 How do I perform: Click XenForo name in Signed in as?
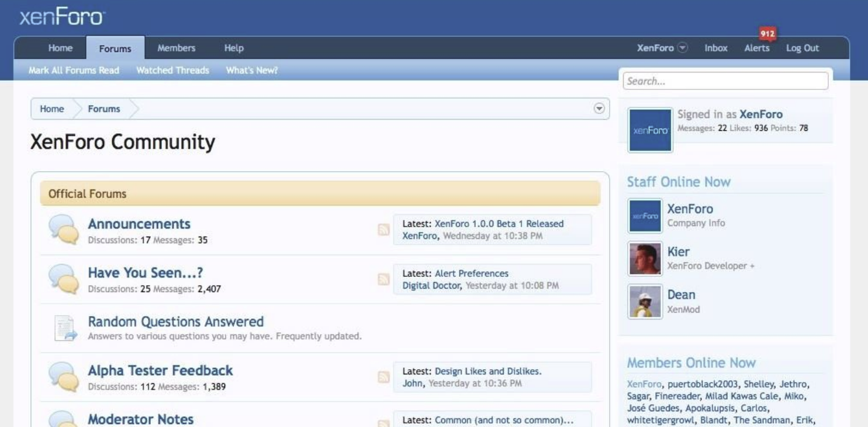(x=760, y=114)
